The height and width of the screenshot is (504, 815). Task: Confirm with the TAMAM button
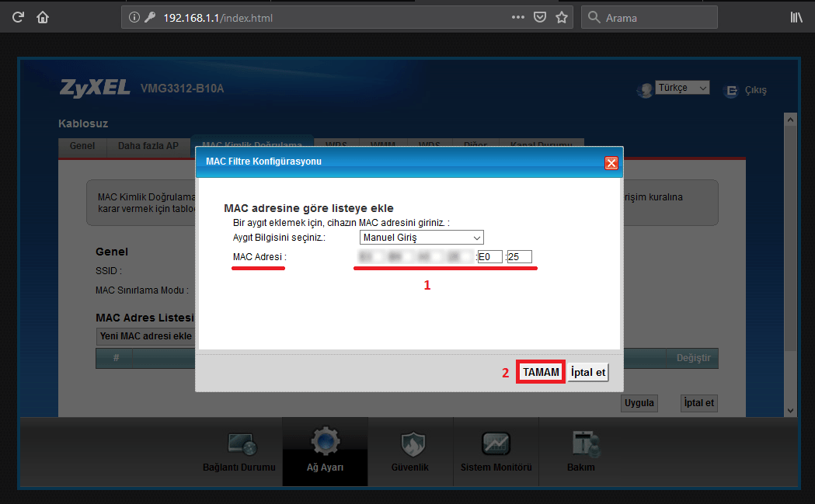pos(541,372)
